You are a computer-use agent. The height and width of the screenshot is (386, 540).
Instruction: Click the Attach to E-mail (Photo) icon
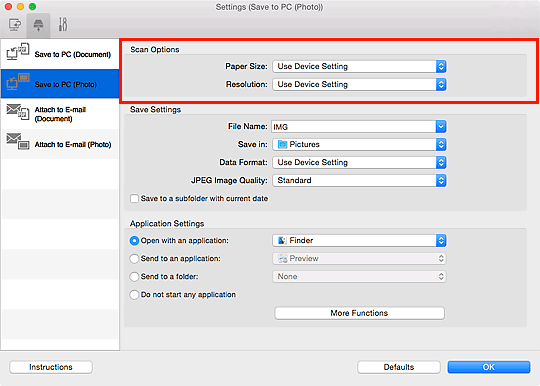coord(18,142)
